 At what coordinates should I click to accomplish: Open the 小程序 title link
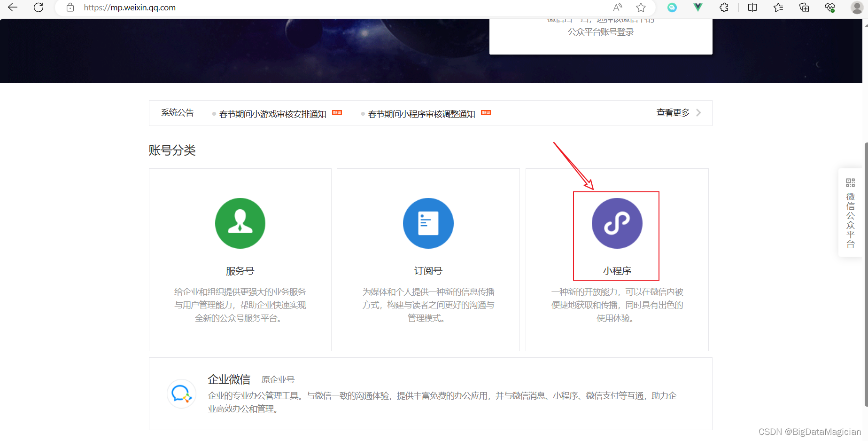pyautogui.click(x=617, y=271)
